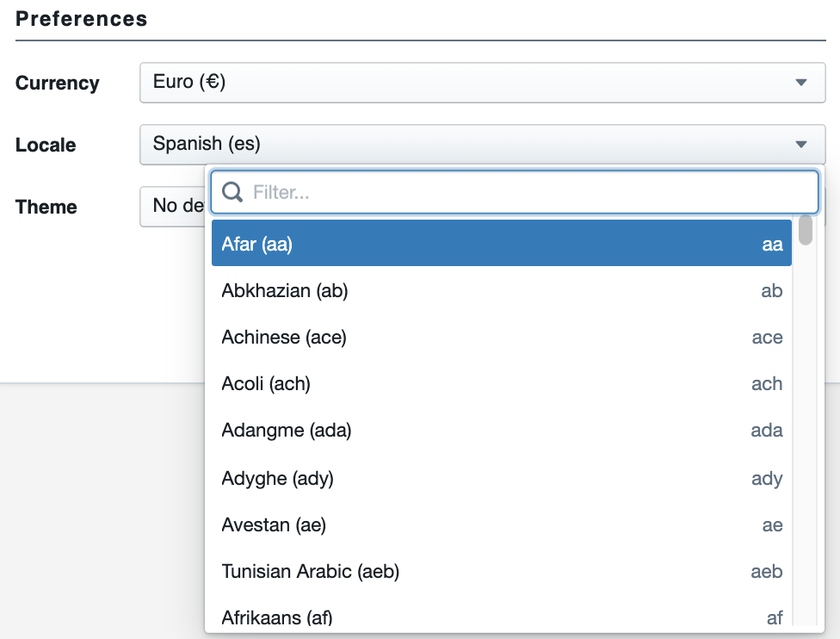Click the Theme field label
Image resolution: width=840 pixels, height=639 pixels.
[46, 208]
